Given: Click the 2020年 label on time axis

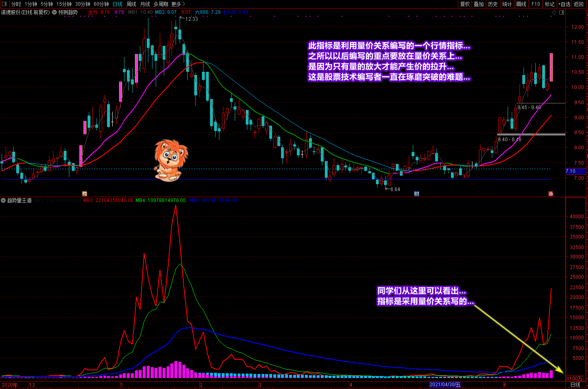Looking at the screenshot, I should [x=10, y=385].
